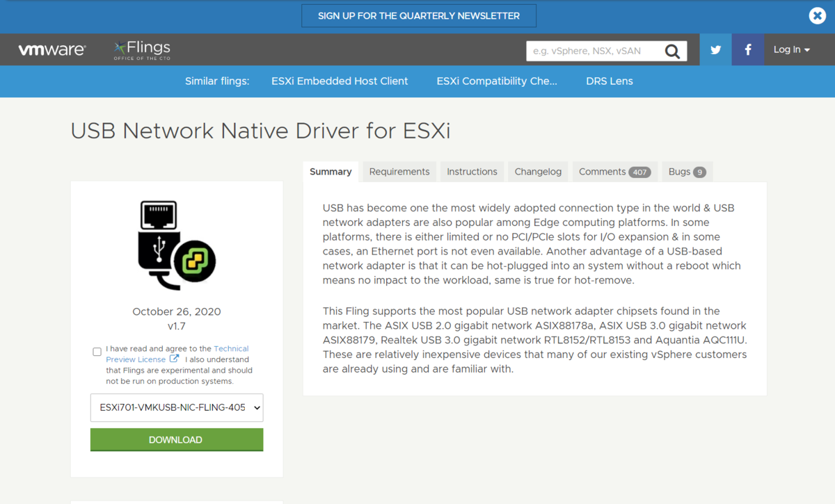The image size is (835, 504).
Task: Open the Twitter share icon
Action: 715,49
